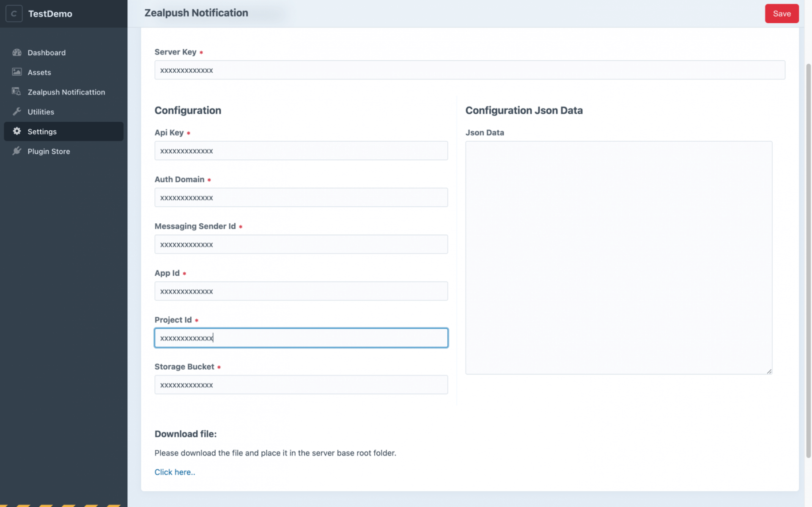Click the Zealpush Notificattion sidebar icon
The image size is (812, 507).
16,91
